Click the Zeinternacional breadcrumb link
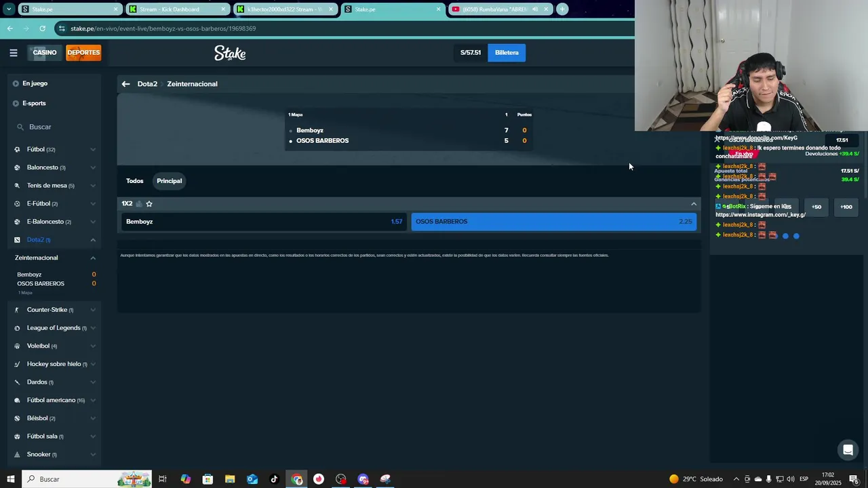Screen dimensions: 868x488 click(x=193, y=84)
